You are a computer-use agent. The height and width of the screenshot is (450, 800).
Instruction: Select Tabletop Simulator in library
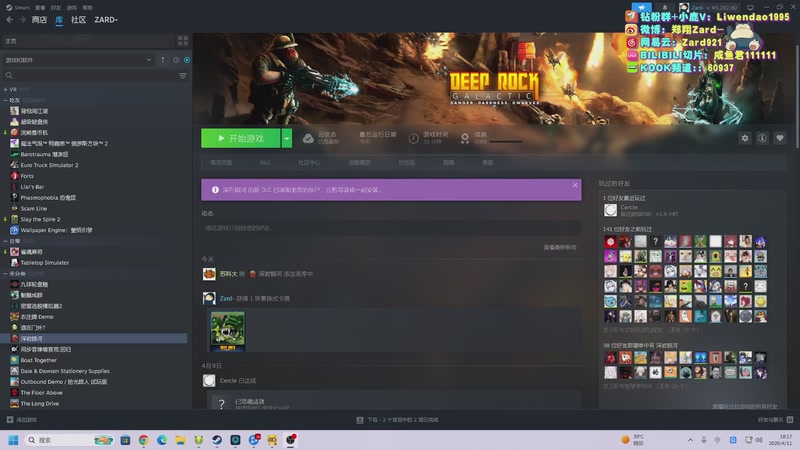[44, 263]
